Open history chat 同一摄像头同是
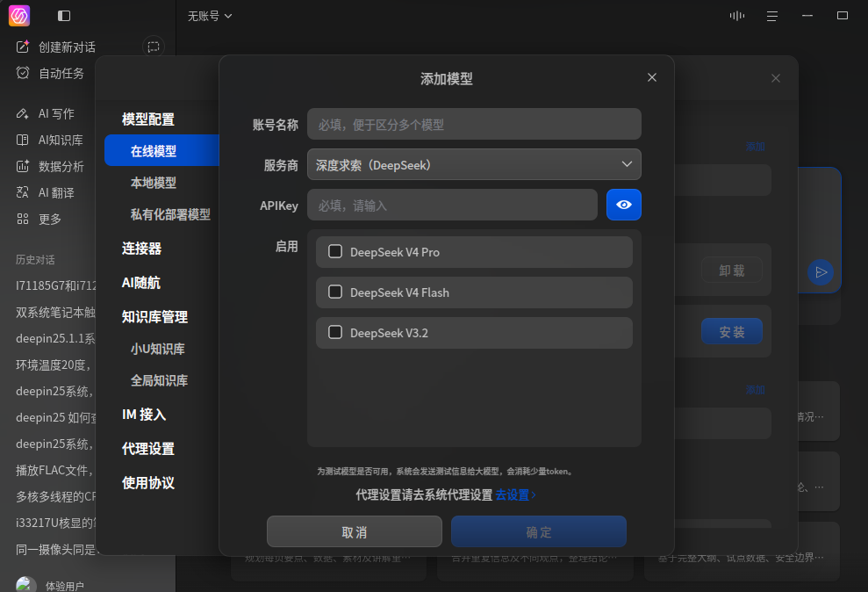This screenshot has height=592, width=868. pyautogui.click(x=56, y=549)
